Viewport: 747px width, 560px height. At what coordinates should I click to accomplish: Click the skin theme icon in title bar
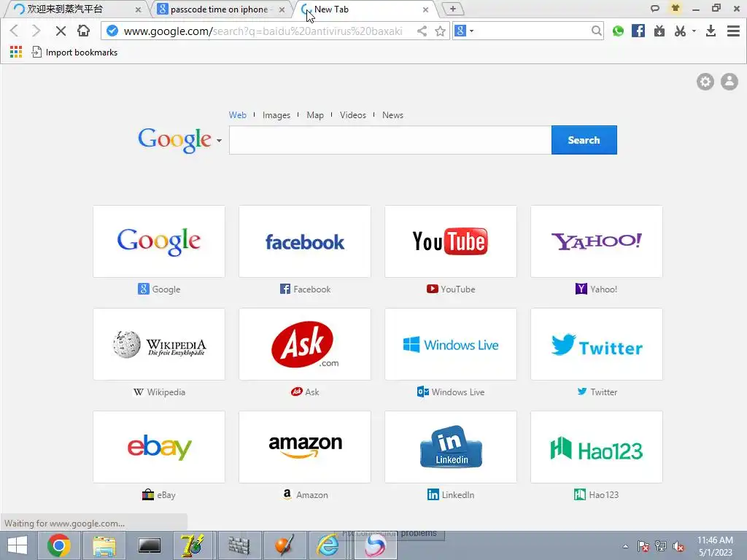pyautogui.click(x=675, y=8)
